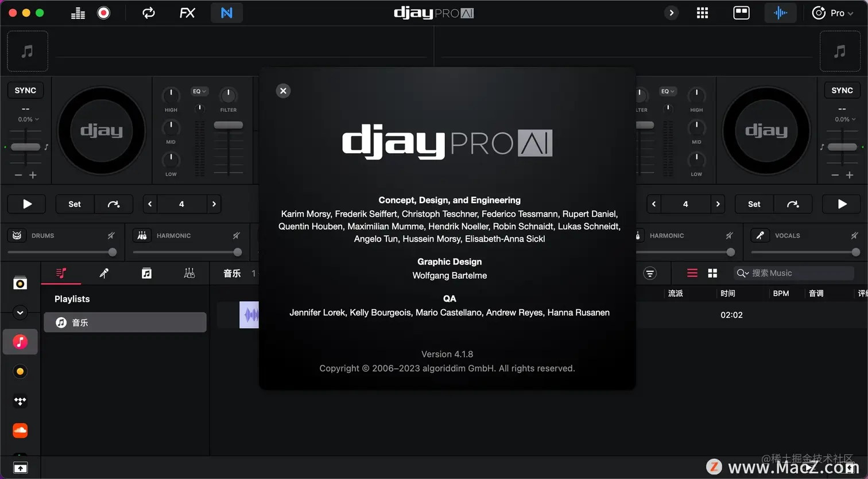Toggle the Neural Mix N button
This screenshot has width=868, height=479.
coord(227,13)
